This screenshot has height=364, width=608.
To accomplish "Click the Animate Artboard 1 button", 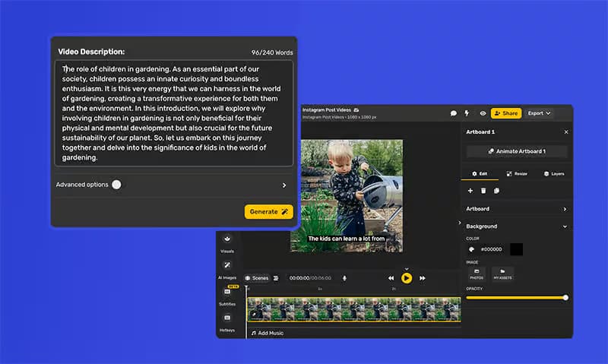I will (x=517, y=151).
